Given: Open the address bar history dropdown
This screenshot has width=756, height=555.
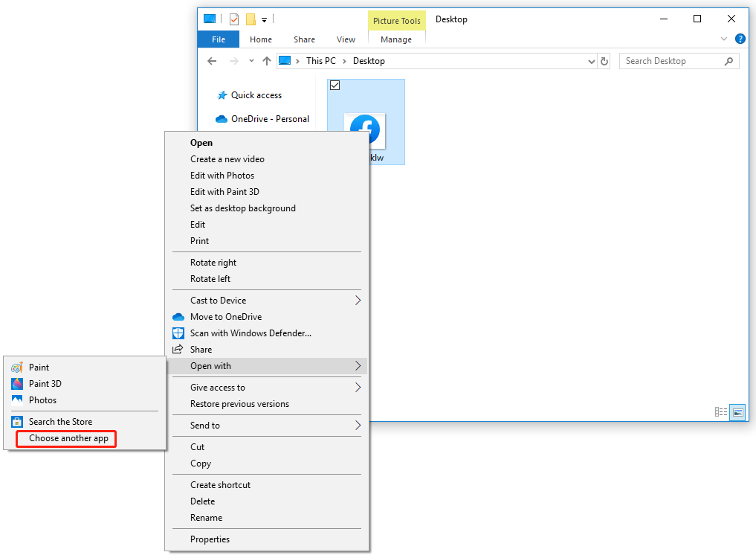Looking at the screenshot, I should (592, 62).
